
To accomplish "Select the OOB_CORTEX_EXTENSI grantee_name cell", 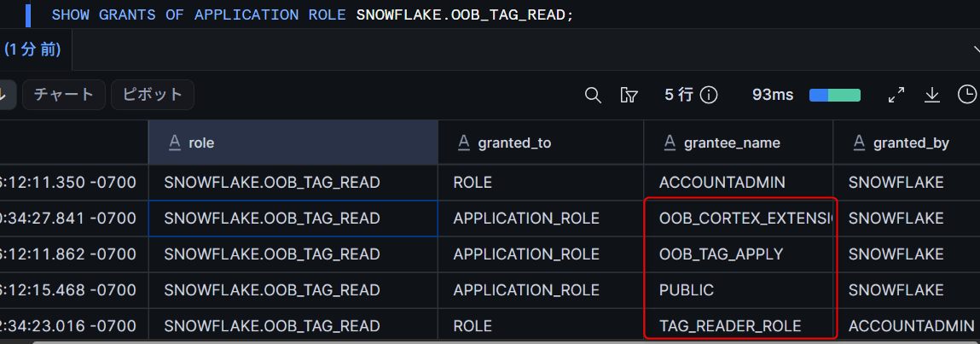I will tap(738, 219).
